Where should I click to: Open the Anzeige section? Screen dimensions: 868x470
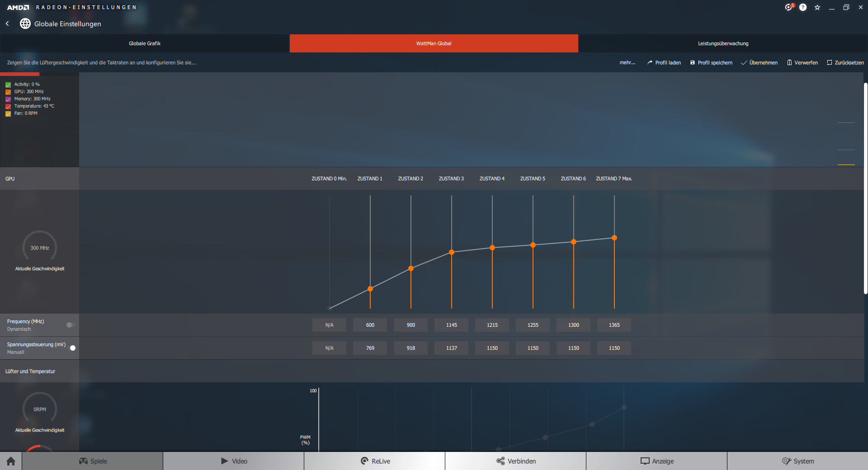[657, 461]
